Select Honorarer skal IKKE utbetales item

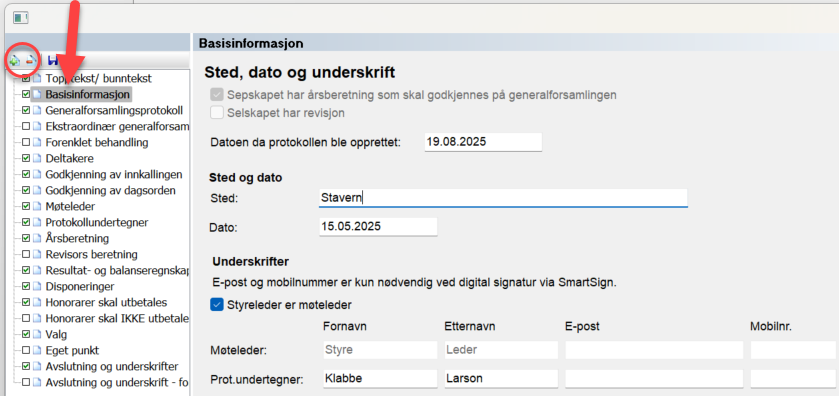(117, 318)
